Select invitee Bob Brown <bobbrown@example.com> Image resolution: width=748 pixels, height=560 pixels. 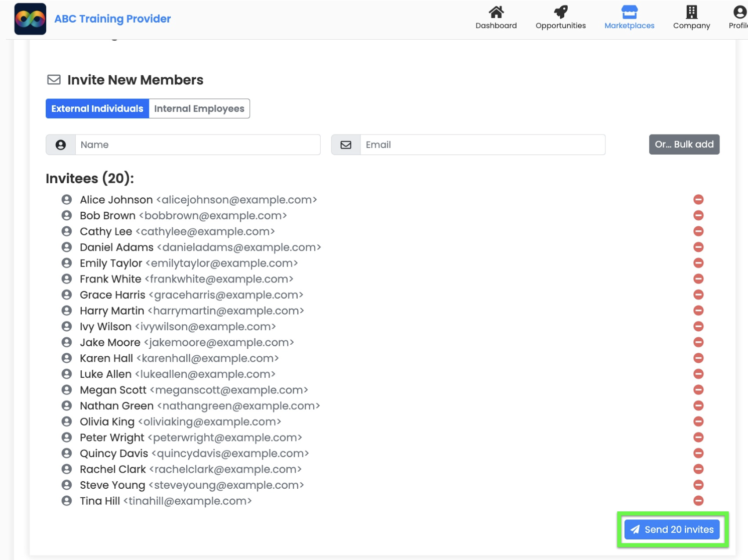click(x=183, y=216)
